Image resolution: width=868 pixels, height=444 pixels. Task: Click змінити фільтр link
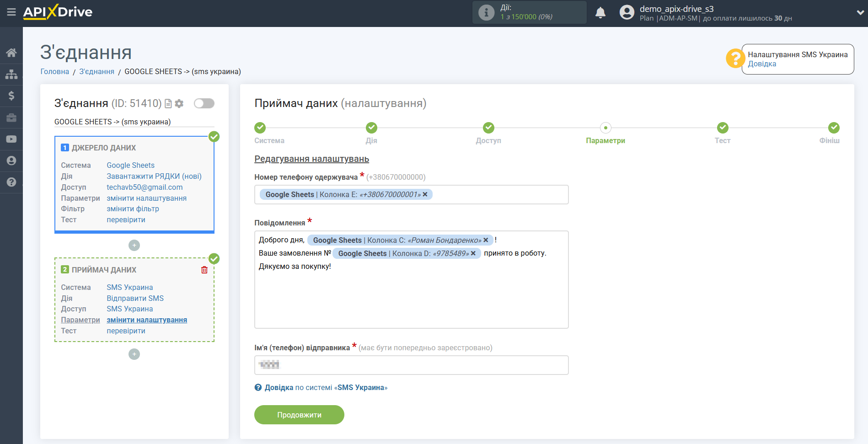(133, 209)
